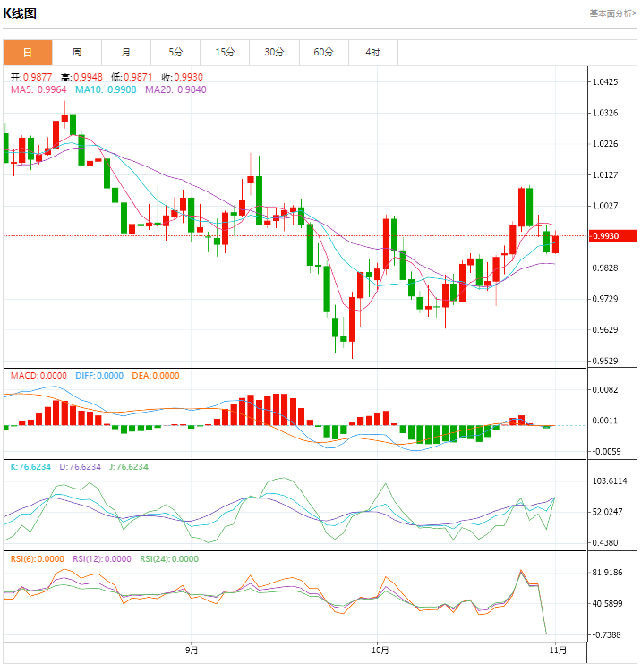Image resolution: width=641 pixels, height=672 pixels.
Task: Click the MA5: 0.9964 value
Action: [38, 89]
